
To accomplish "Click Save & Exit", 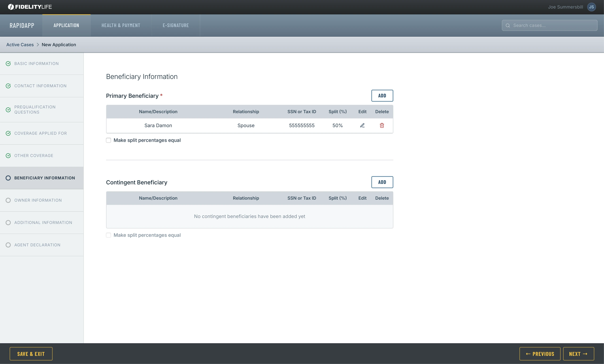I will pos(31,354).
